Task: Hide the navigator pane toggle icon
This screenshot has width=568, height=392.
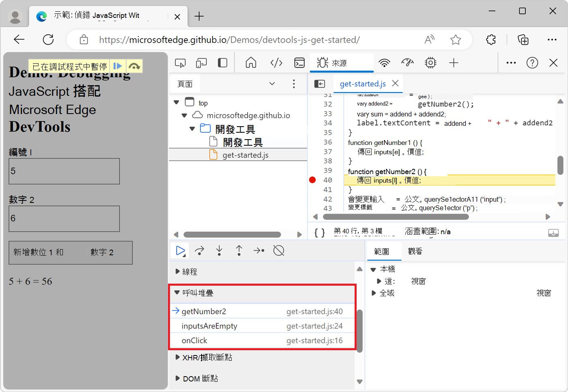Action: (320, 84)
